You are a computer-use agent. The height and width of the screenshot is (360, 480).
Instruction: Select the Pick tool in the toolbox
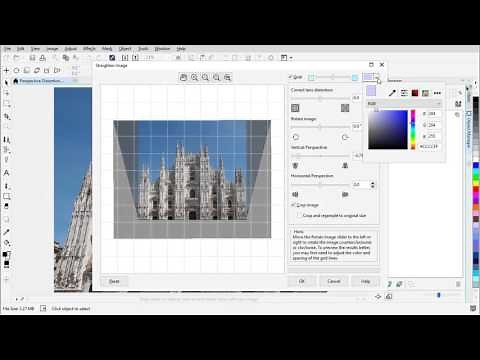click(x=6, y=82)
